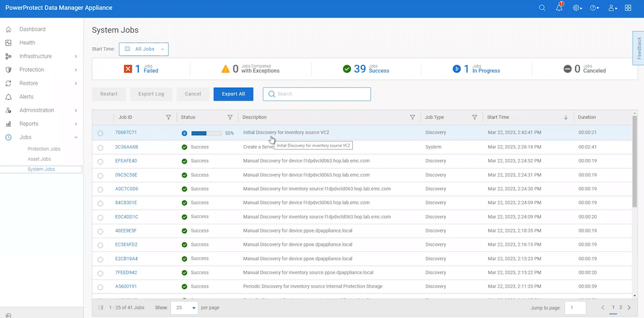Click the Administration icon in sidebar
The width and height of the screenshot is (644, 318).
coord(8,111)
